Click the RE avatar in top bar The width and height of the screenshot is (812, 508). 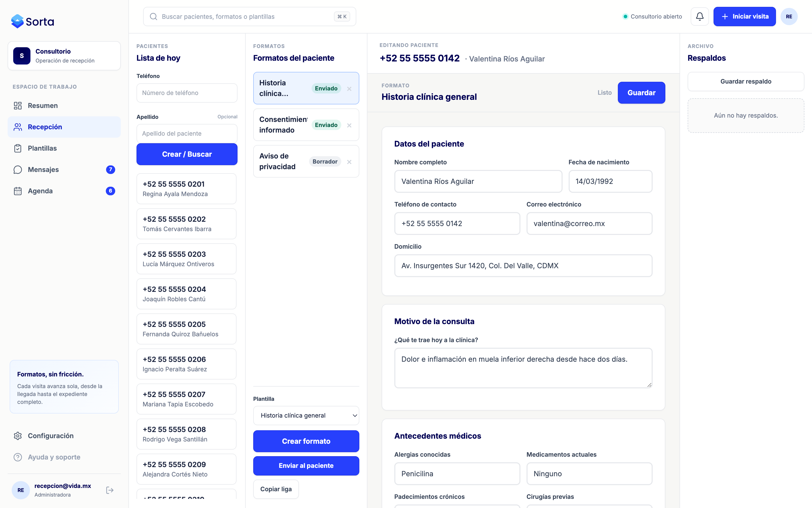(x=789, y=17)
